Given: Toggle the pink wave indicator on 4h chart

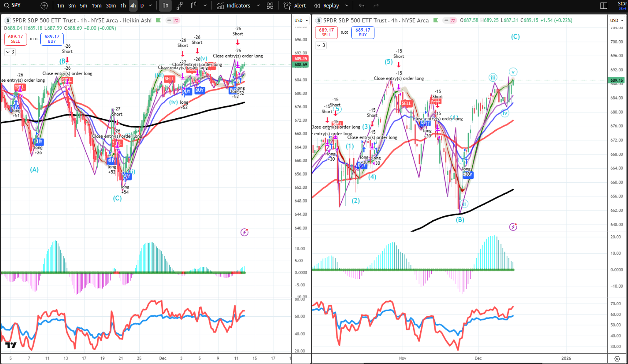Looking at the screenshot, I should pyautogui.click(x=453, y=20).
